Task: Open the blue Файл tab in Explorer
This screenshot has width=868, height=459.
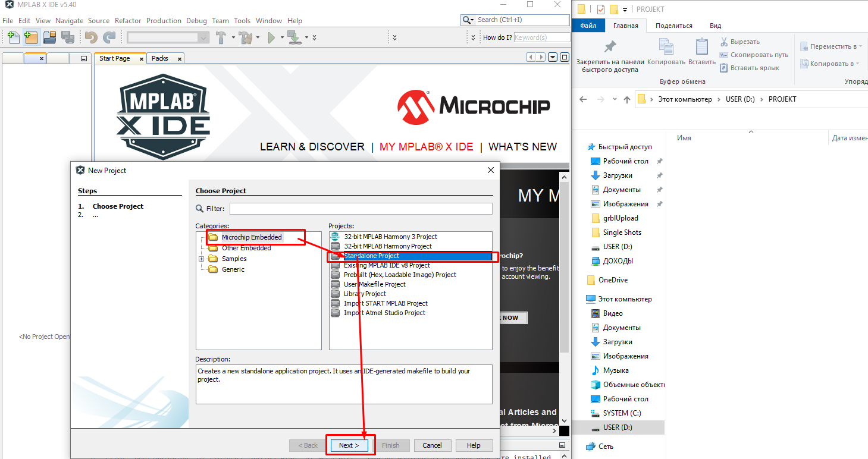Action: click(x=588, y=26)
